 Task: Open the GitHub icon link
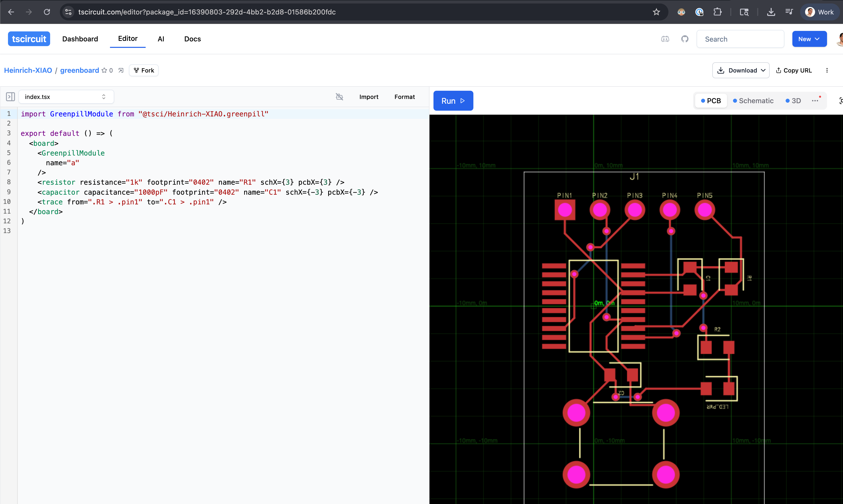685,39
